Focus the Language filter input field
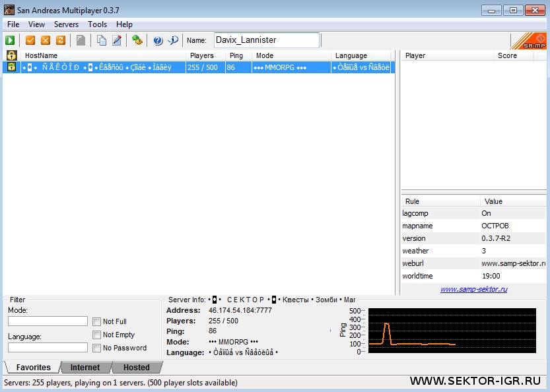The height and width of the screenshot is (392, 550). pyautogui.click(x=48, y=348)
